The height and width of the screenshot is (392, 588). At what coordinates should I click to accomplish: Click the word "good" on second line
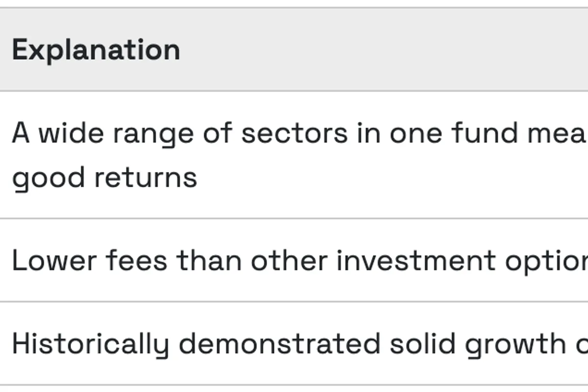[x=48, y=177]
